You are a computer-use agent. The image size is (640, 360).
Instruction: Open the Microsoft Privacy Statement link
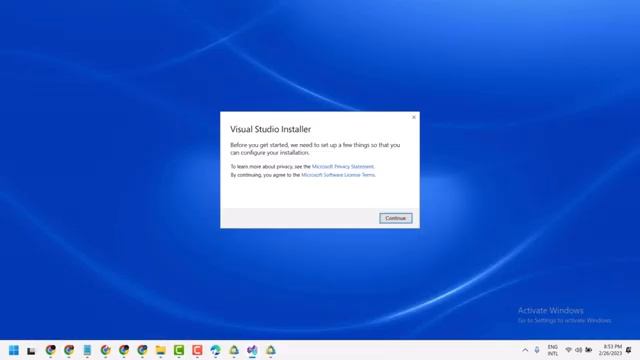pyautogui.click(x=343, y=167)
